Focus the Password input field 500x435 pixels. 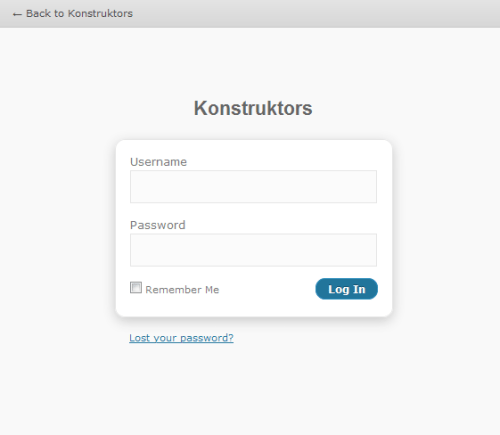[x=253, y=250]
